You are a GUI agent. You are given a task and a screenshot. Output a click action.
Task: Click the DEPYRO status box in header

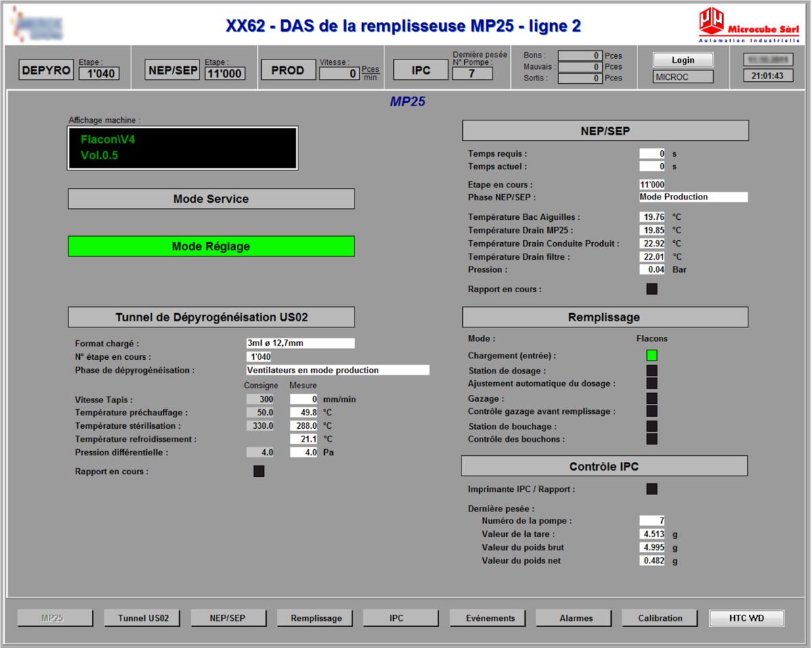point(46,70)
